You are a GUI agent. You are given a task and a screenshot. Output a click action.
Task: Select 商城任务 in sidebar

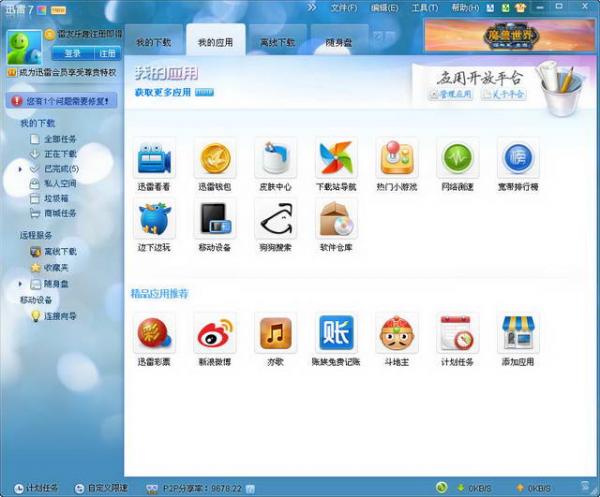[54, 213]
